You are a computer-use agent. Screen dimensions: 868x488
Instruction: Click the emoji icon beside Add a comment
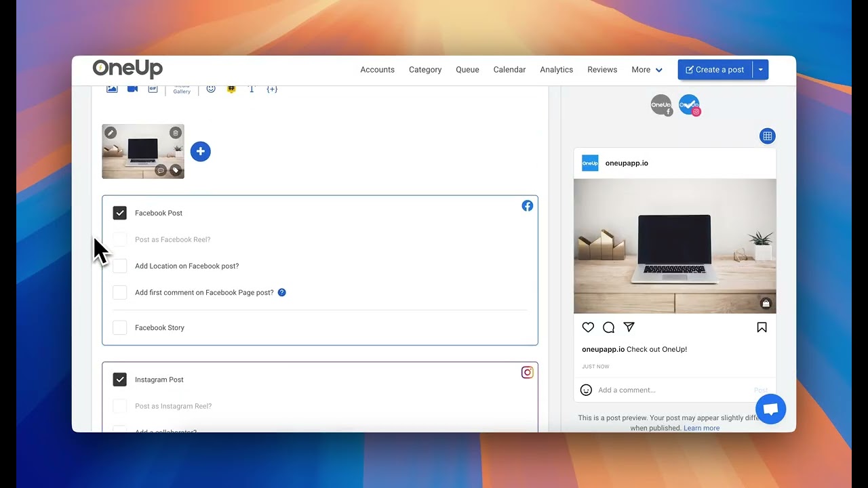(x=587, y=390)
